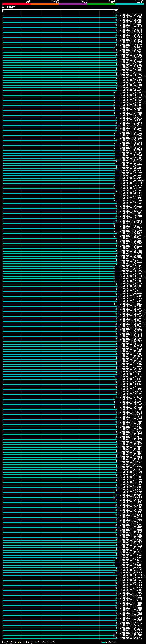Open the UniRef100_A7XLH2 hit

(131, 590)
